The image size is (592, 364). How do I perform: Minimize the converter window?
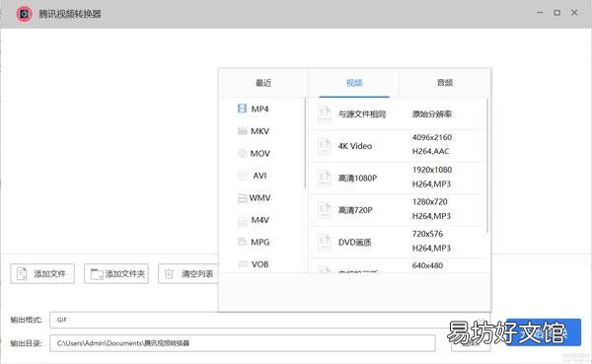(540, 13)
